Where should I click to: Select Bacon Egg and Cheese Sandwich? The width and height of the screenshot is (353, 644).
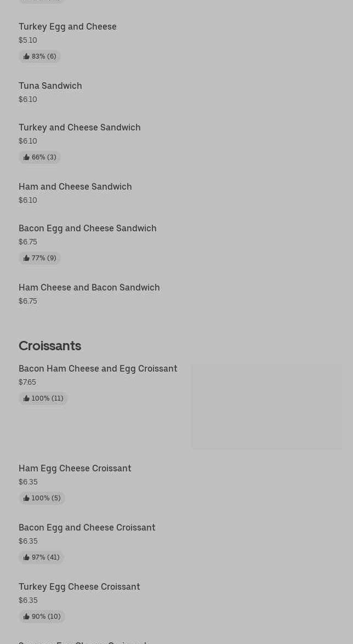[88, 228]
